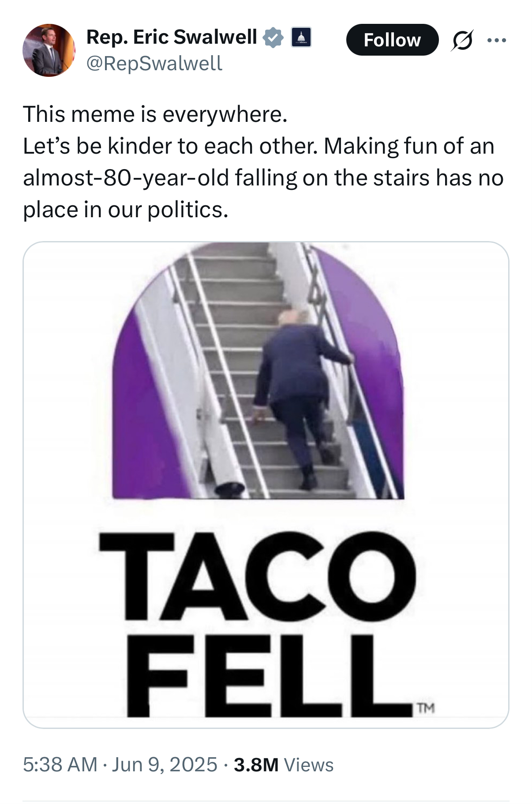The width and height of the screenshot is (532, 804).
Task: Open the three-dot more options menu
Action: (x=497, y=40)
